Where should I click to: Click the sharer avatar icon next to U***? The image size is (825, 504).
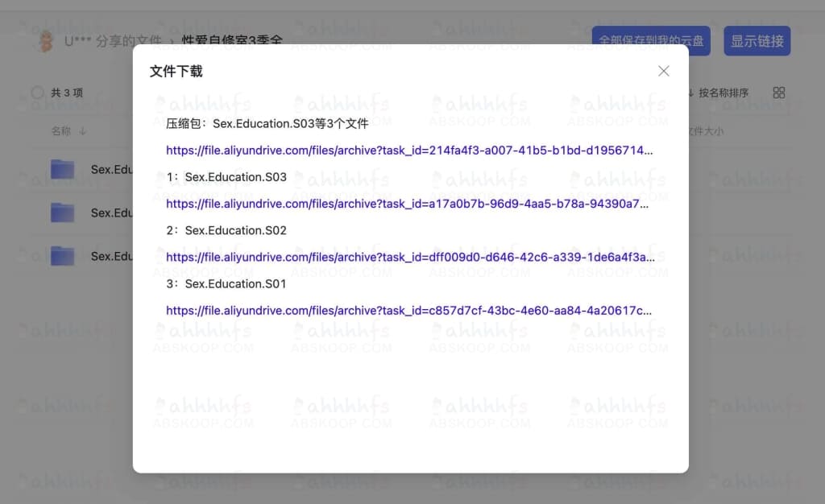[46, 41]
